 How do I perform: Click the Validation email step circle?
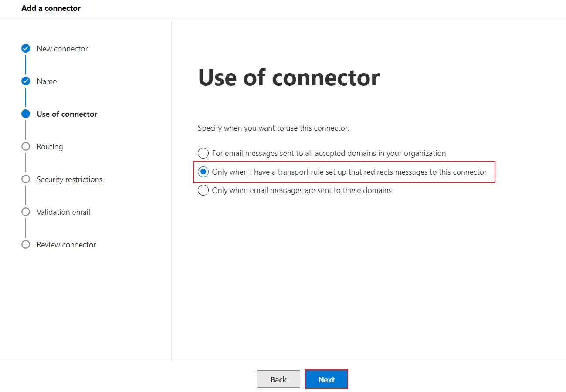click(x=26, y=212)
